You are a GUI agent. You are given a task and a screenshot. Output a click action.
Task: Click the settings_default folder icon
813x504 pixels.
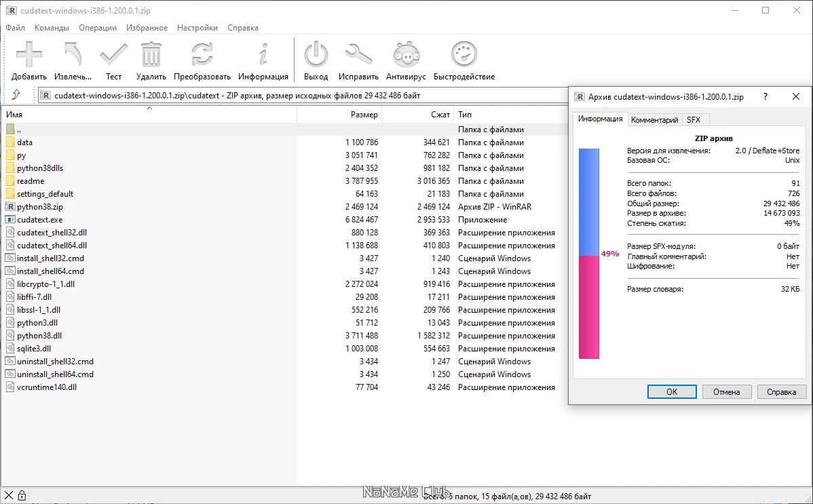click(x=10, y=194)
